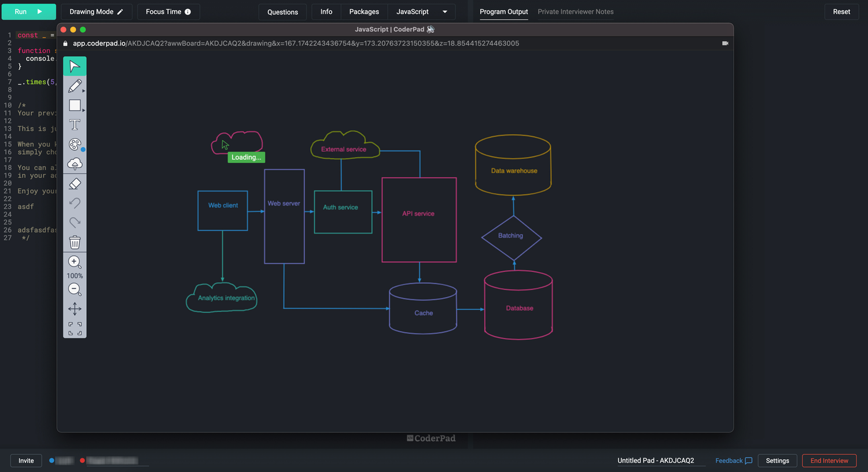
Task: Click the End Interview button
Action: [829, 461]
